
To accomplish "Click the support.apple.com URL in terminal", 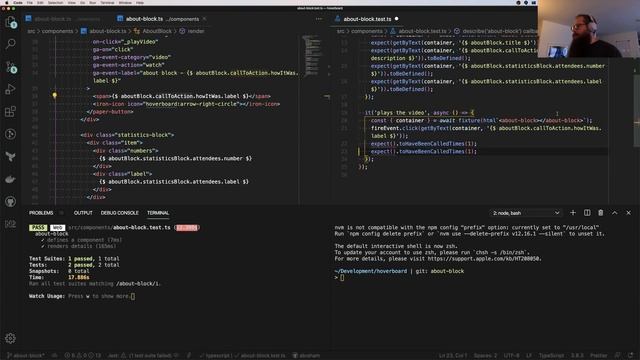I will [x=484, y=259].
